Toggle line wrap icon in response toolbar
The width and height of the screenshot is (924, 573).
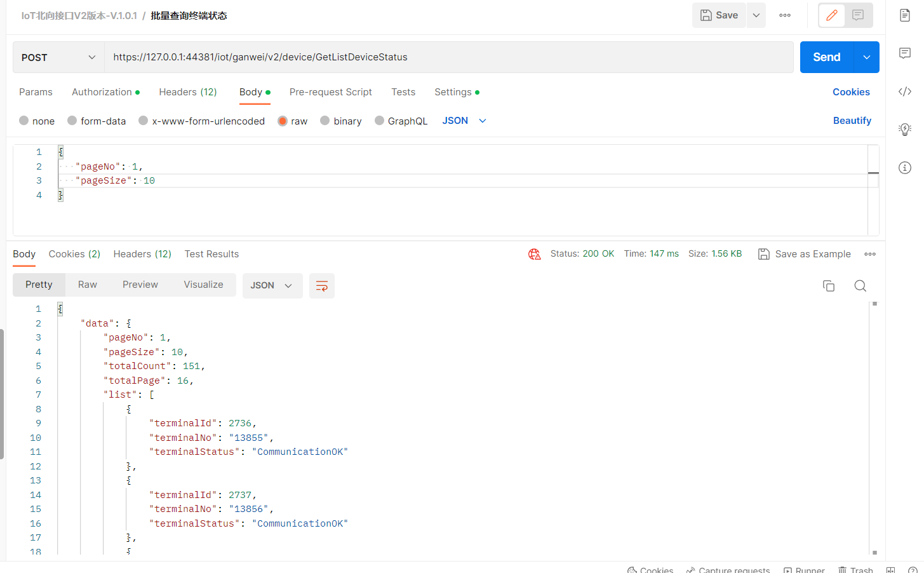321,286
